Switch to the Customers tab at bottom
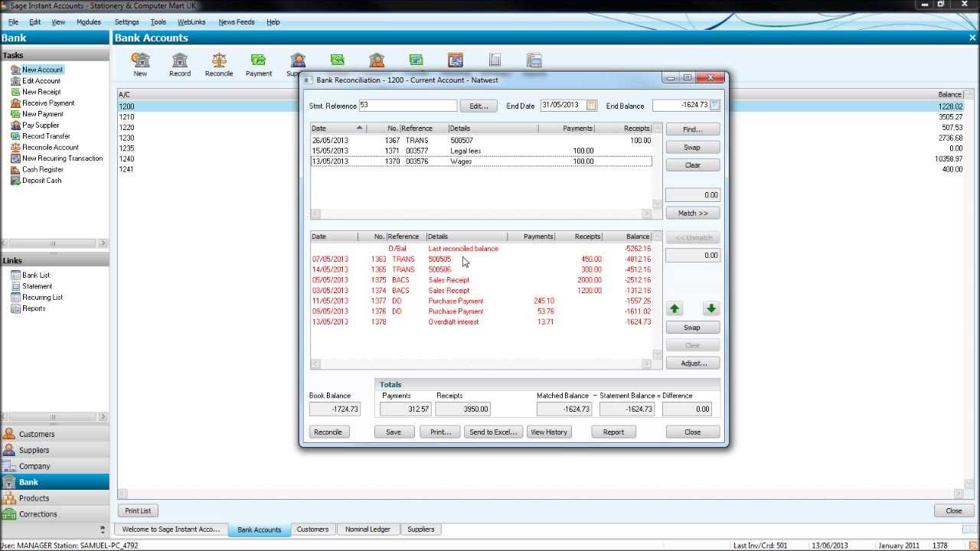This screenshot has width=980, height=551. tap(312, 529)
